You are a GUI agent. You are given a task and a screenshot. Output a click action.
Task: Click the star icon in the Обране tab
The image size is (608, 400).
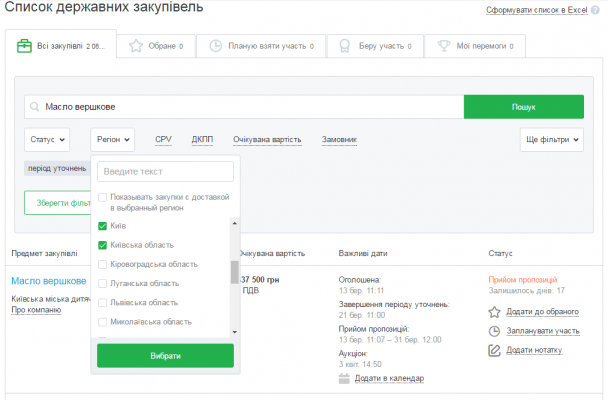[135, 46]
